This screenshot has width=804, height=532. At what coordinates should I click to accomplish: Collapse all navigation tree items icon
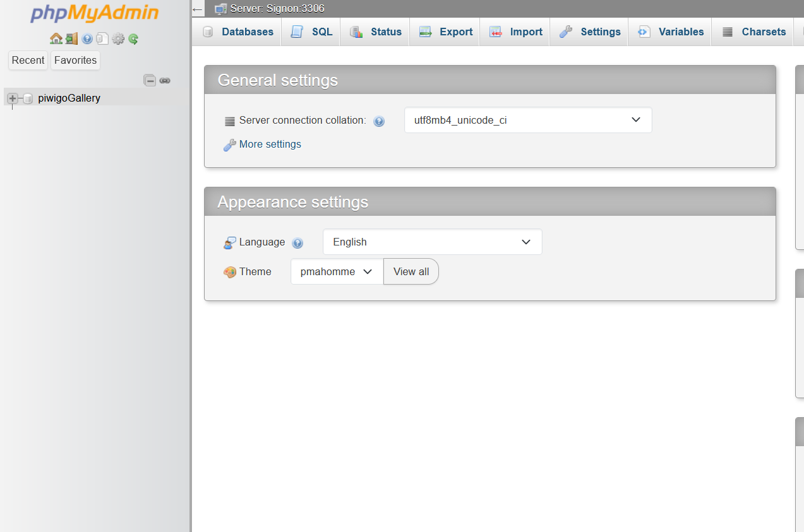[150, 80]
